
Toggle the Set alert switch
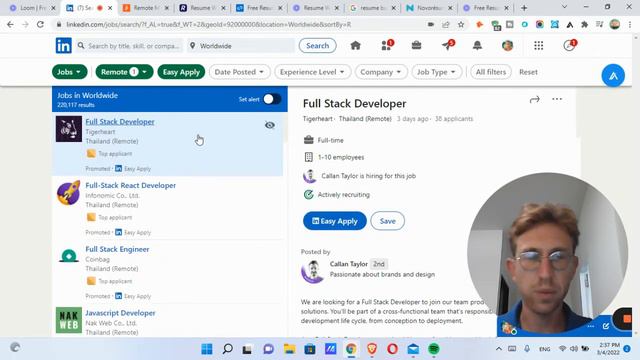tap(272, 99)
